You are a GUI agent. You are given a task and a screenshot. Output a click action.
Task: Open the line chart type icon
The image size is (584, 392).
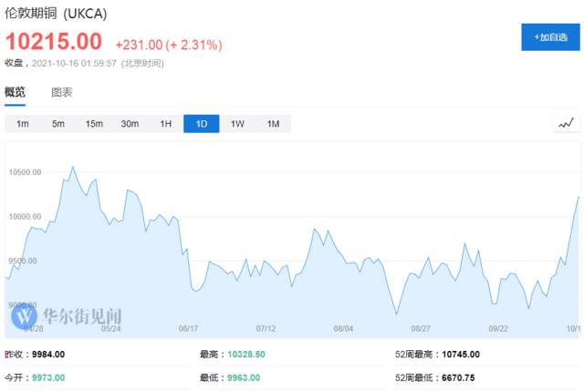click(566, 123)
